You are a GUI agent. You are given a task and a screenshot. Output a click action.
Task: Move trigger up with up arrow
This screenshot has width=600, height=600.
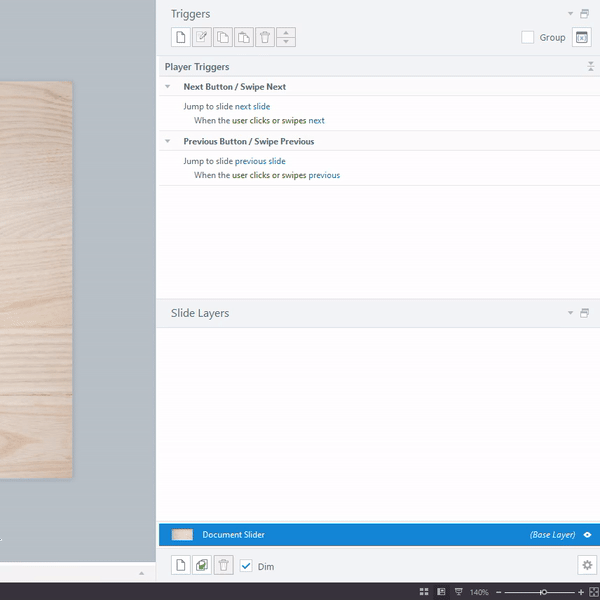click(x=286, y=33)
